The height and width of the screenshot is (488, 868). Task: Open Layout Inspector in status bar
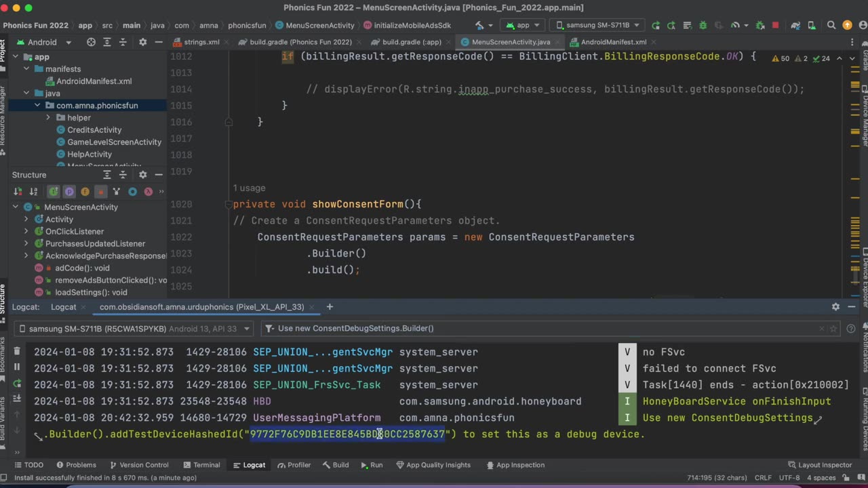click(x=820, y=465)
